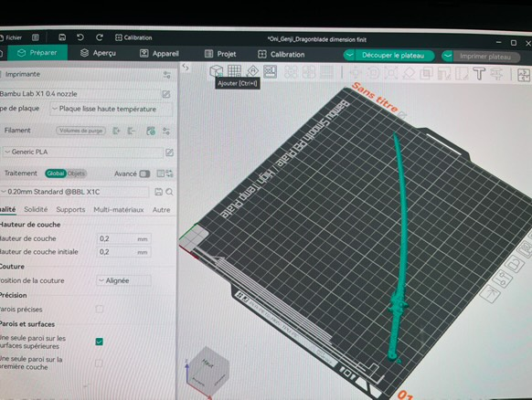Click the Add plate grid icon
532x400 pixels.
[234, 71]
